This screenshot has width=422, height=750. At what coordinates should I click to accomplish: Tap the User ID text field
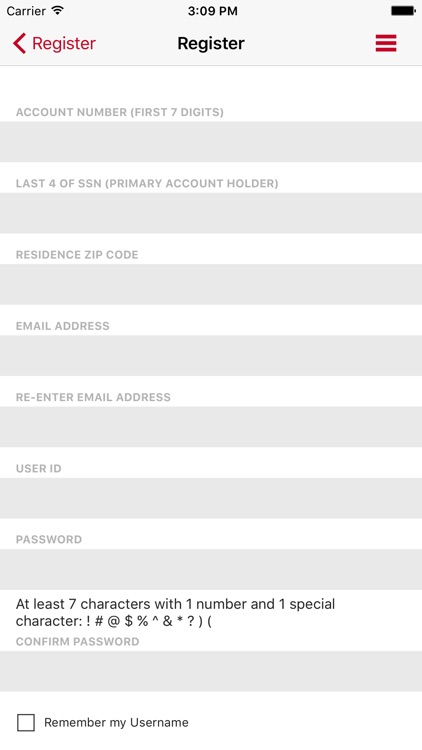tap(211, 498)
